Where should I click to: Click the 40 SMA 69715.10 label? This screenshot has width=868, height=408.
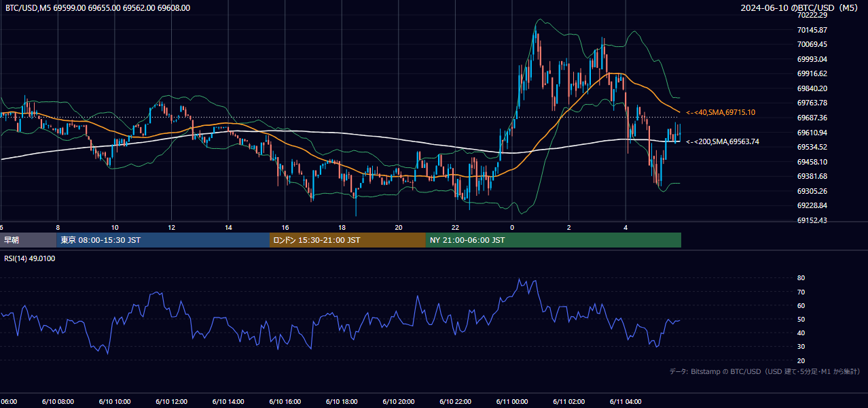coord(721,112)
